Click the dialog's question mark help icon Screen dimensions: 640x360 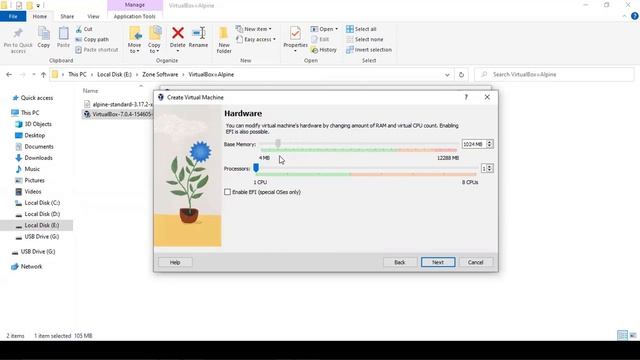tap(466, 97)
